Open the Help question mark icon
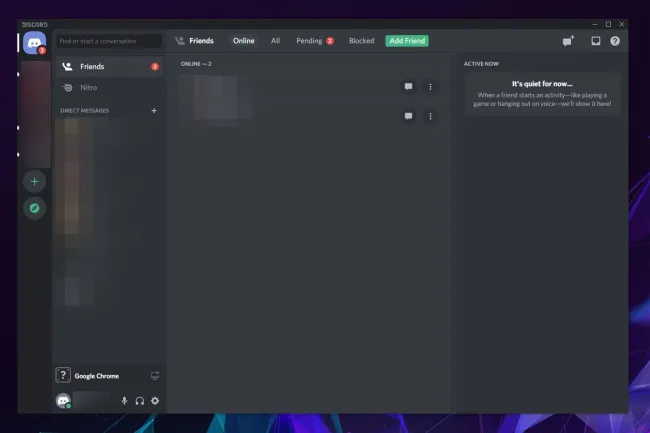The width and height of the screenshot is (650, 433). [x=615, y=41]
